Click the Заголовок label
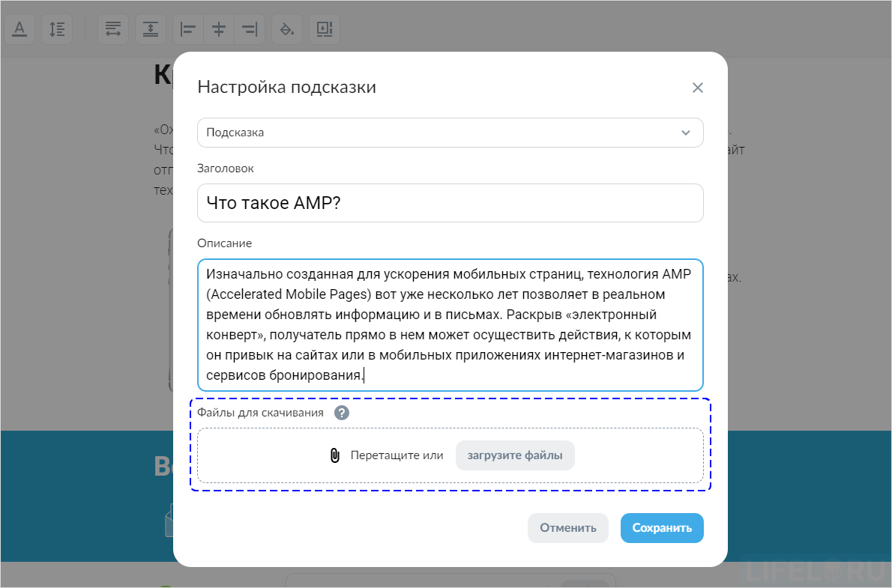This screenshot has width=892, height=588. tap(226, 169)
